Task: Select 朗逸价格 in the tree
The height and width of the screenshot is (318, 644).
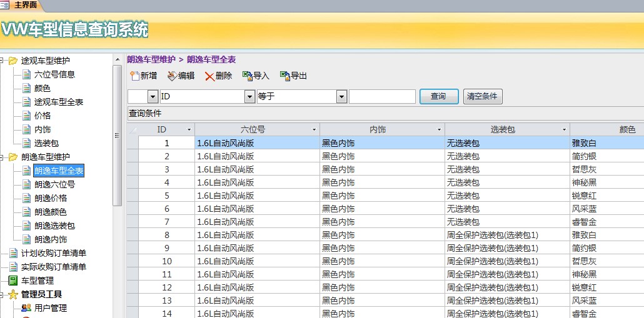Action: tap(51, 198)
